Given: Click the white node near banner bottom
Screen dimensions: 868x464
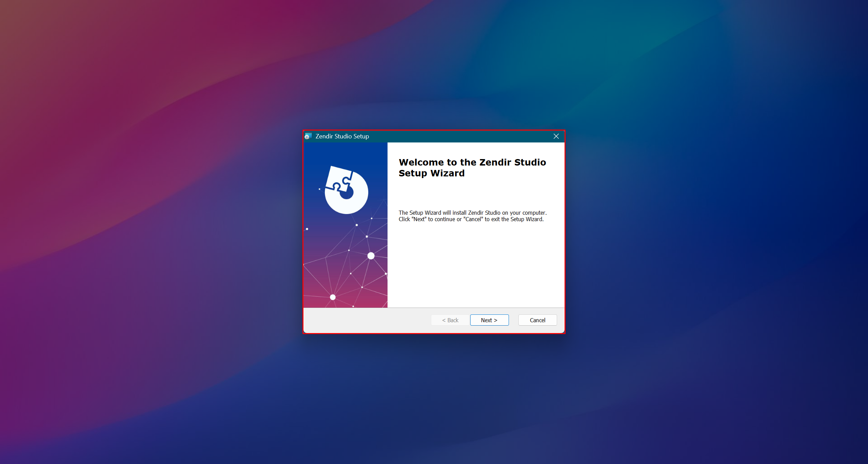Looking at the screenshot, I should point(333,297).
